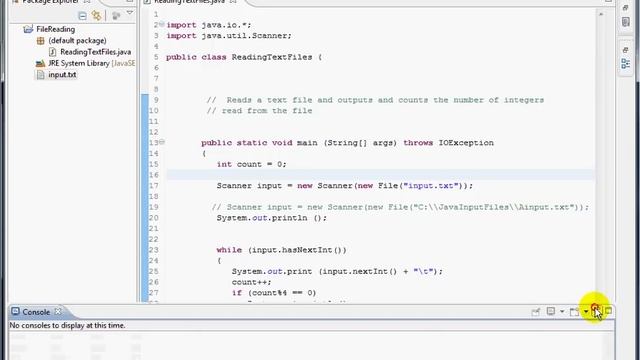Collapse the main method fold on line 13

coord(162,142)
